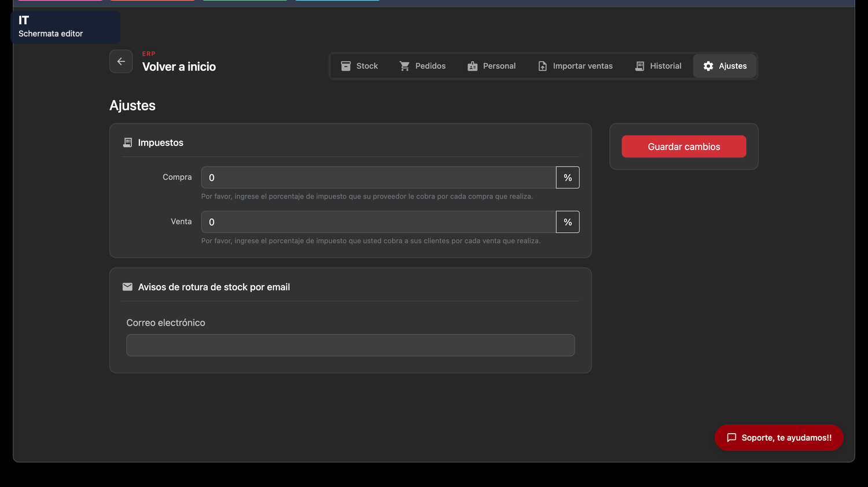Image resolution: width=868 pixels, height=487 pixels.
Task: Click the Correo electrónico input field
Action: coord(351,345)
